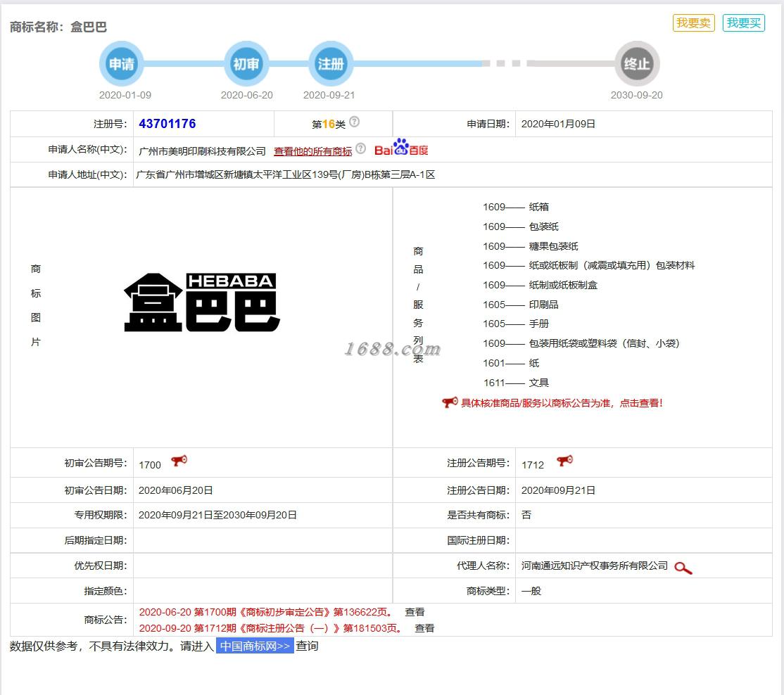Click the 专用权期限 value 2020年09月21日至2030年09月20日
784x695 pixels.
[217, 515]
